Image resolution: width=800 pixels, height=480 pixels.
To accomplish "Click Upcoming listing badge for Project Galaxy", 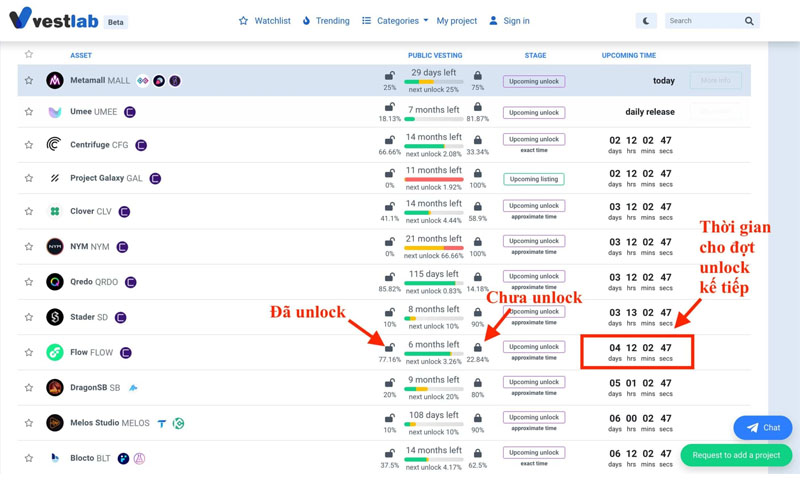I will tap(534, 179).
